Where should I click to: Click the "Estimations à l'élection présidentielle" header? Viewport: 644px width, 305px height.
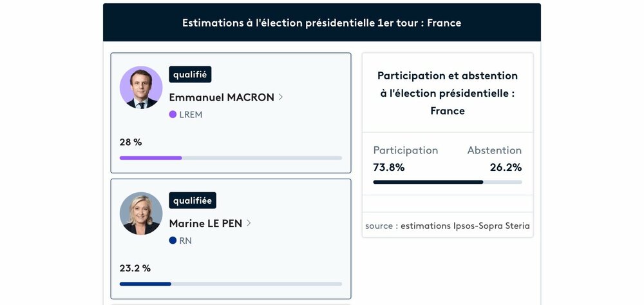pos(321,23)
